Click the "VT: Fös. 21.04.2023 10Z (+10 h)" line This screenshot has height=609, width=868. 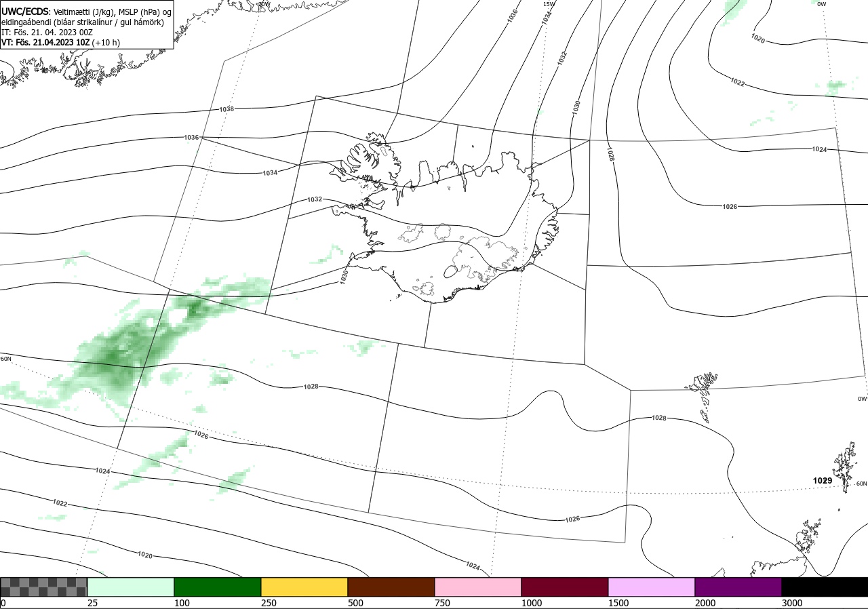60,41
